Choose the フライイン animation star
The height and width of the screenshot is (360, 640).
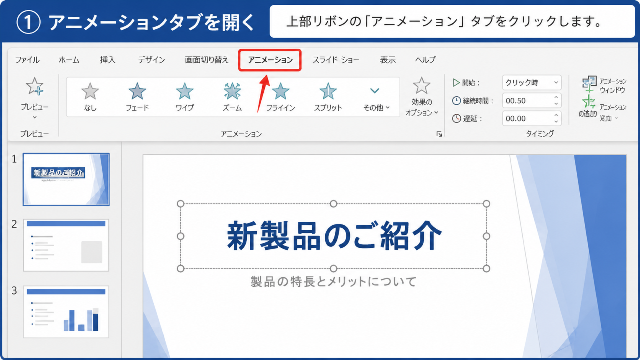coord(280,91)
